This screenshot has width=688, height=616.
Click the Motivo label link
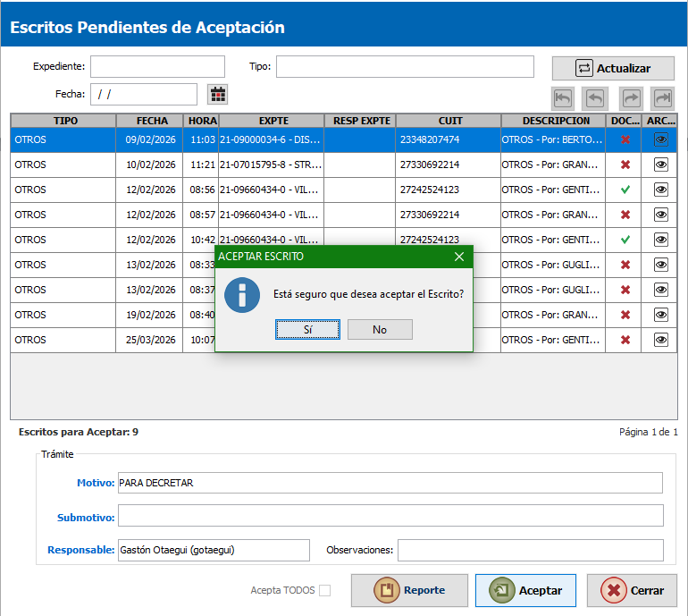96,483
